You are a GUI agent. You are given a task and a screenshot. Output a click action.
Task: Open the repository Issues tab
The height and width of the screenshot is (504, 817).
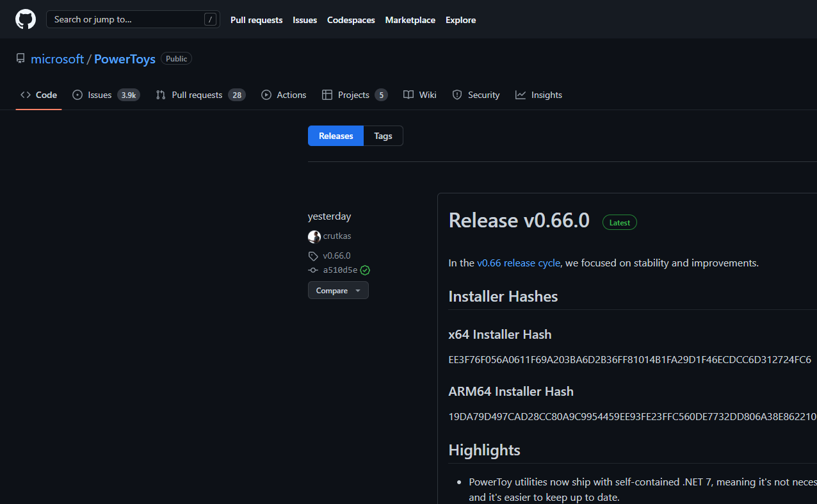pyautogui.click(x=106, y=95)
